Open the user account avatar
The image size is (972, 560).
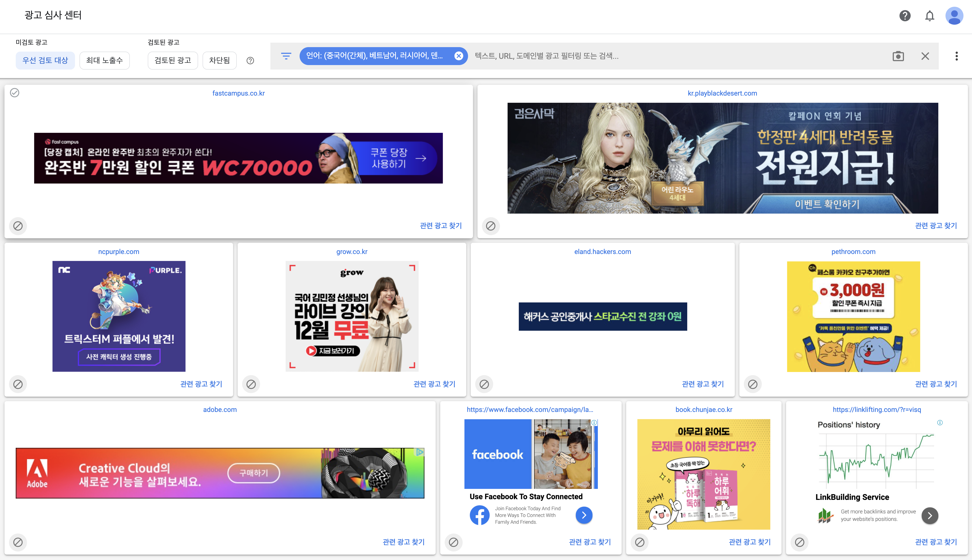(954, 16)
